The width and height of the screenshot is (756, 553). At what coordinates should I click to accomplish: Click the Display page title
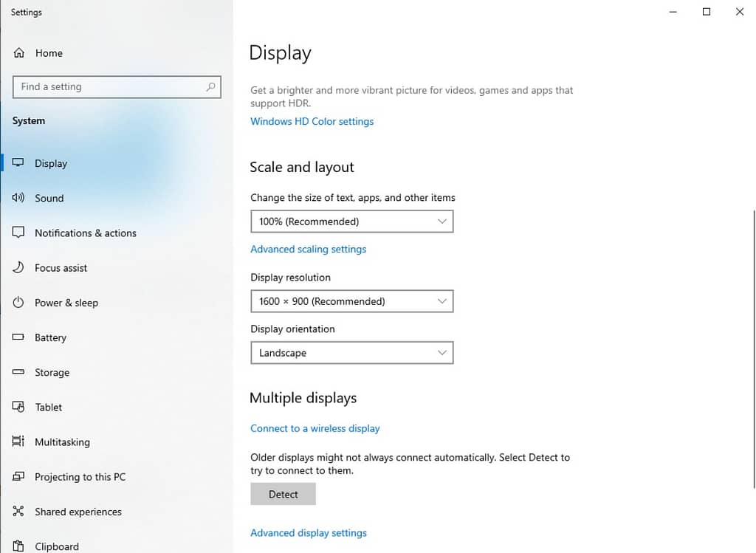pos(281,53)
